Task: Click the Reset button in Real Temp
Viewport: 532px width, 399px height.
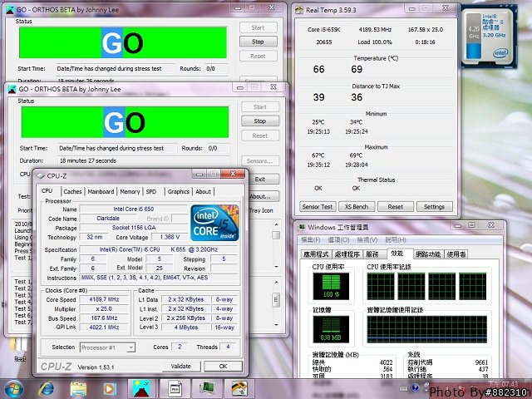Action: (x=396, y=207)
